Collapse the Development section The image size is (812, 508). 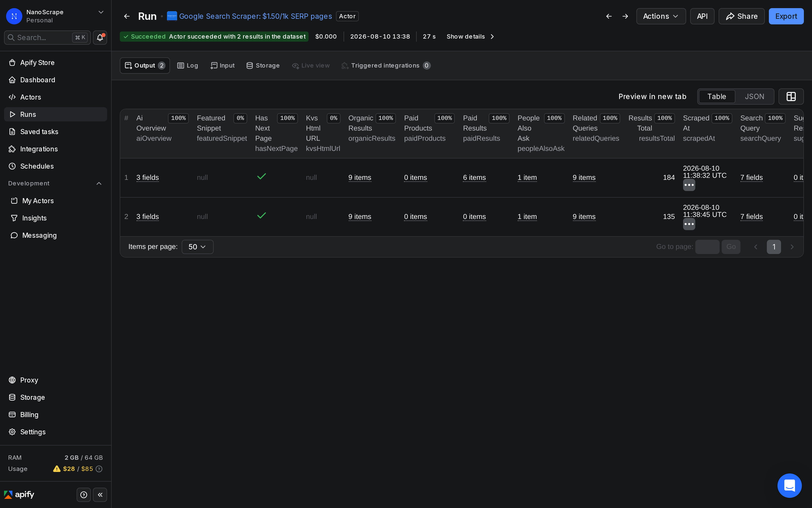click(99, 183)
